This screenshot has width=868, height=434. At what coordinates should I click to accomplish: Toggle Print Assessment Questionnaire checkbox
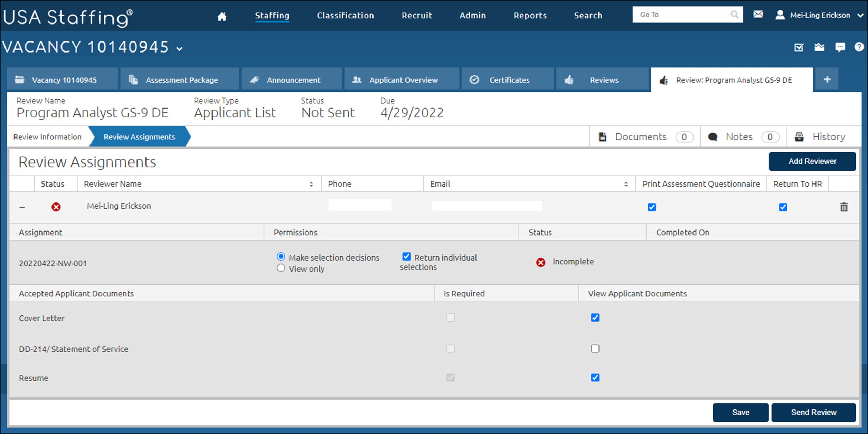tap(652, 207)
